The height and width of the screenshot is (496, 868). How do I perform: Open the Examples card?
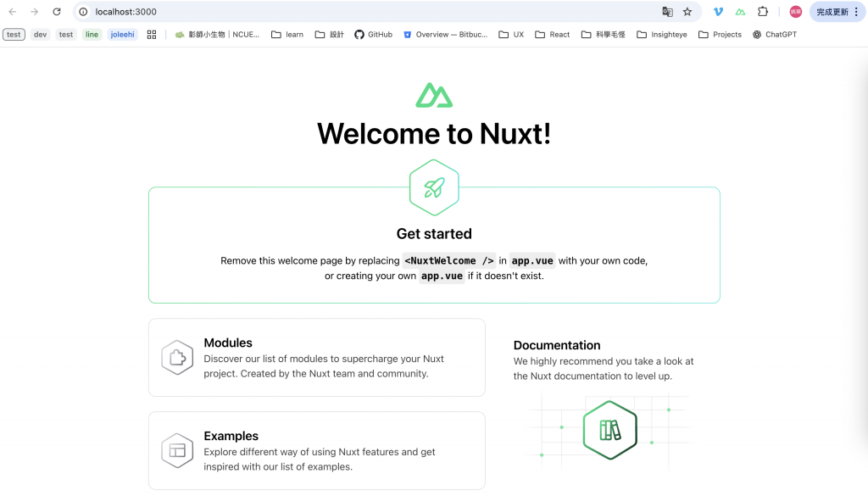pos(317,450)
